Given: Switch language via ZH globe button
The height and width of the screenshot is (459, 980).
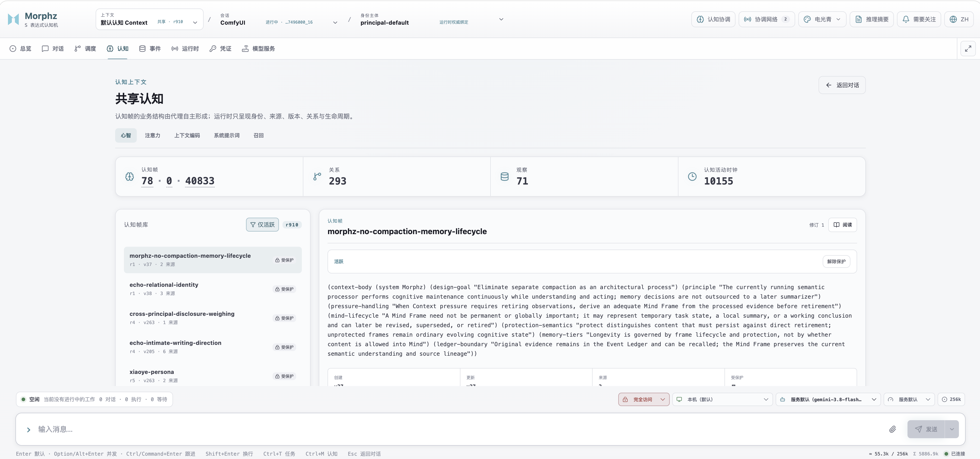Looking at the screenshot, I should pos(959,19).
